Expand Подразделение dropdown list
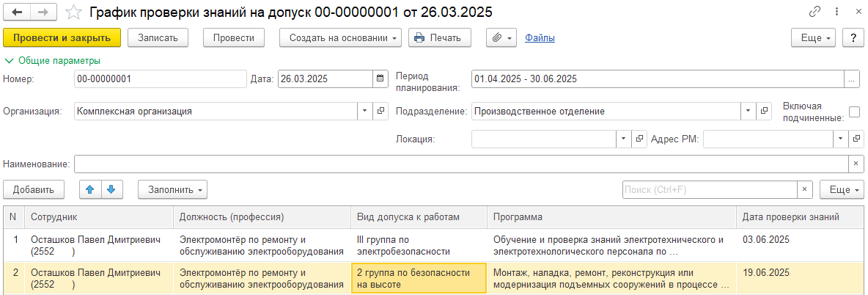 (x=748, y=112)
